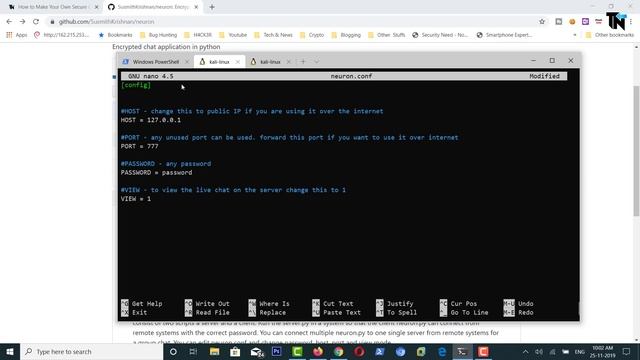Open the volume control in the tray
The image size is (640, 360).
pyautogui.click(x=539, y=351)
